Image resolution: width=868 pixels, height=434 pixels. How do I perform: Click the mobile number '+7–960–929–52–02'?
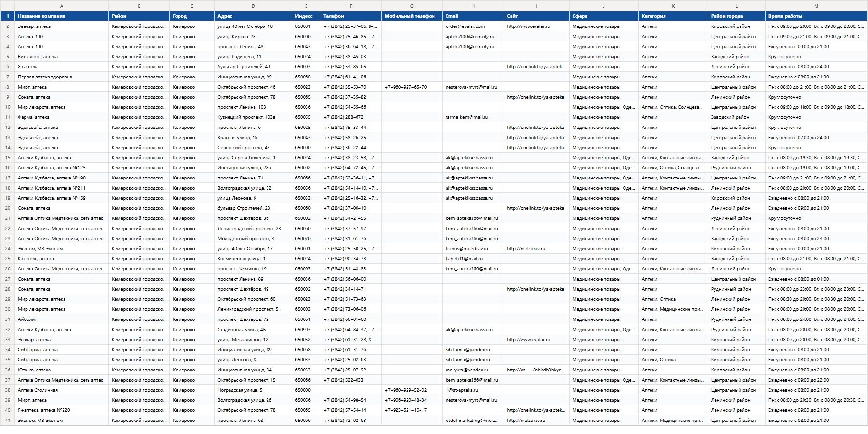point(412,390)
